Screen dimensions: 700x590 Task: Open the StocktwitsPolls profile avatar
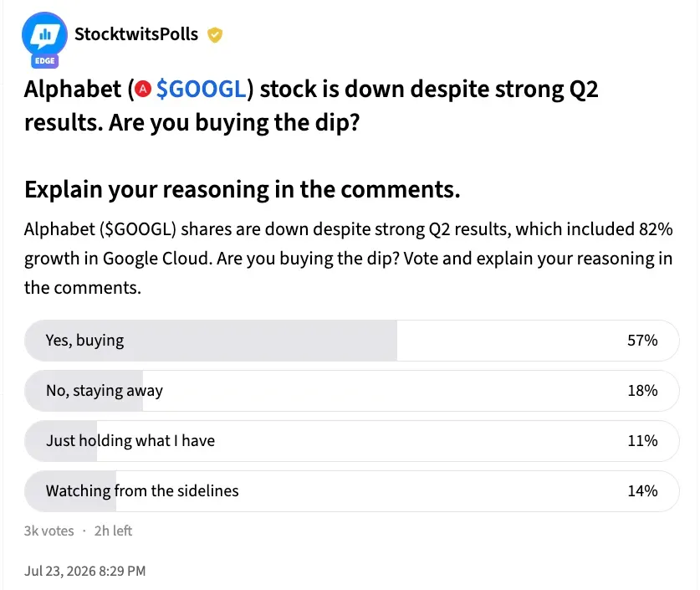tap(44, 35)
